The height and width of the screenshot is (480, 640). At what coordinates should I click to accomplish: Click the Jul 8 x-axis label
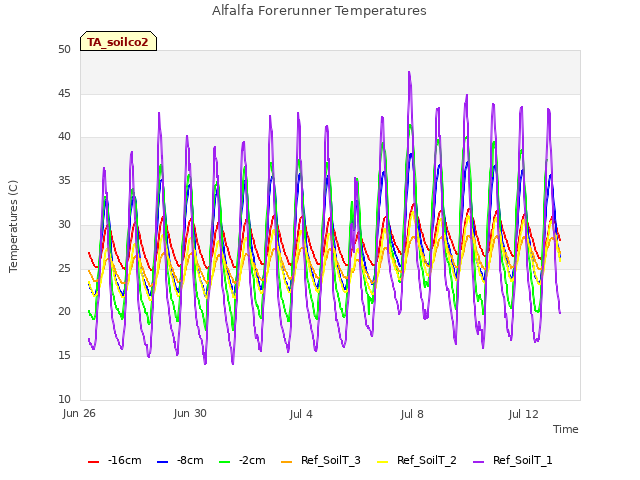[x=412, y=414]
